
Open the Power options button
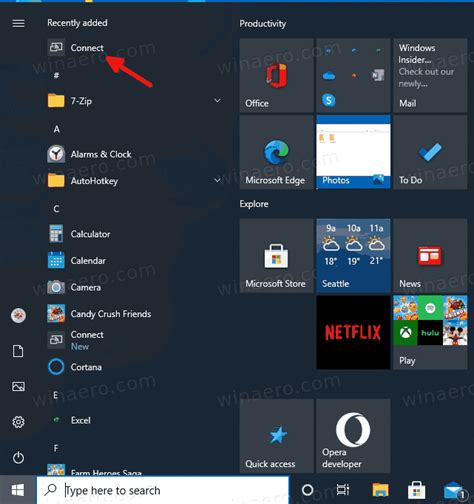pyautogui.click(x=18, y=458)
